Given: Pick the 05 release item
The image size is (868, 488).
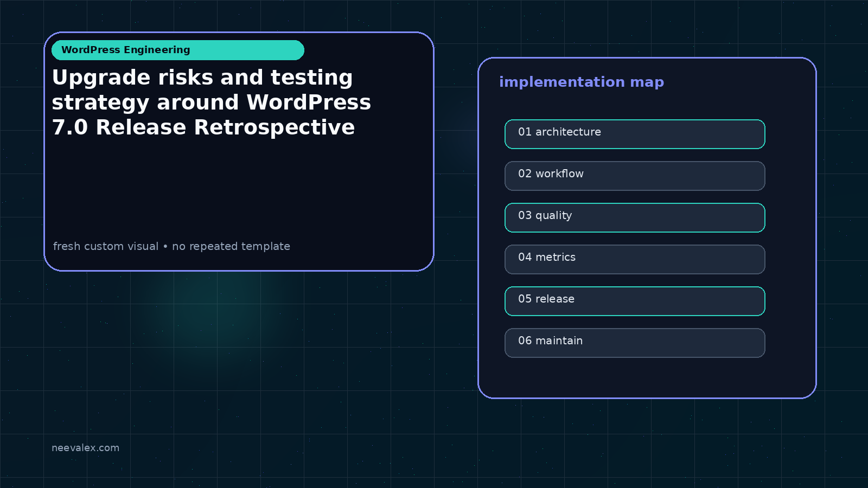Looking at the screenshot, I should pyautogui.click(x=635, y=301).
